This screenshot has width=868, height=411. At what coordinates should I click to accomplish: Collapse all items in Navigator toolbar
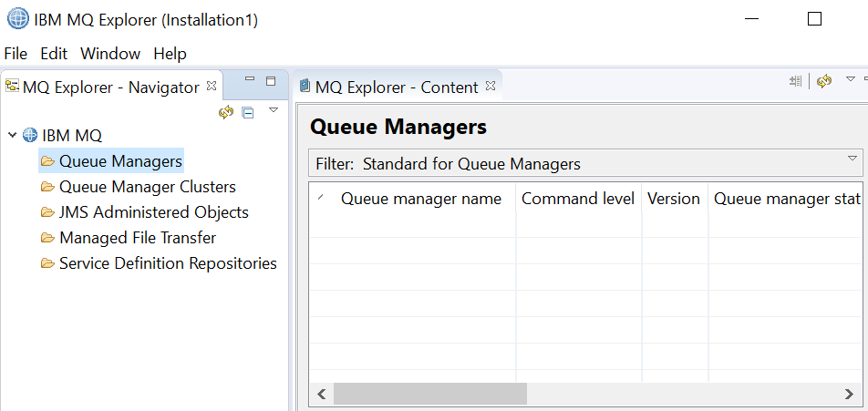point(248,113)
